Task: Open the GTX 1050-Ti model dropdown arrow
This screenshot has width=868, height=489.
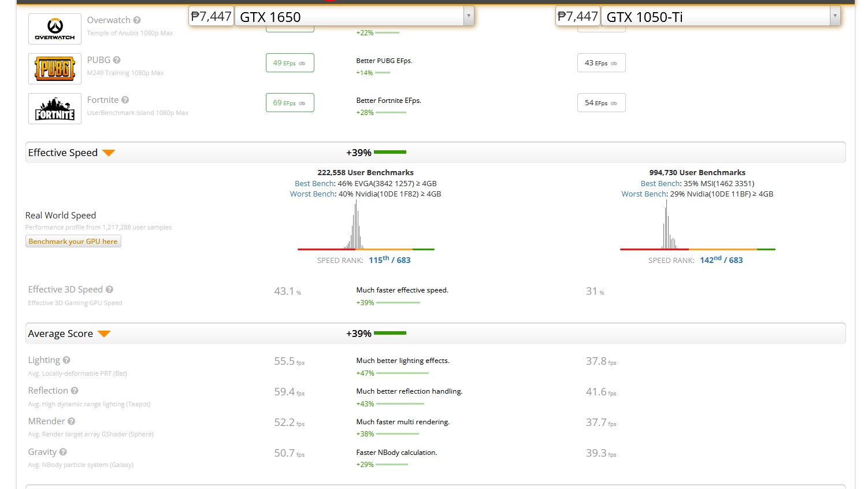Action: 835,16
